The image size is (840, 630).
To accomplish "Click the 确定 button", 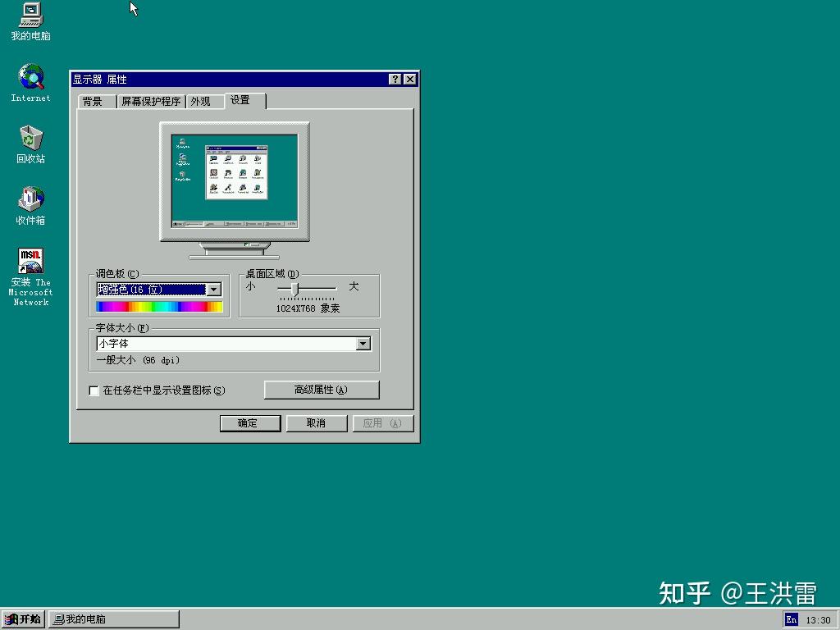I will click(x=249, y=422).
